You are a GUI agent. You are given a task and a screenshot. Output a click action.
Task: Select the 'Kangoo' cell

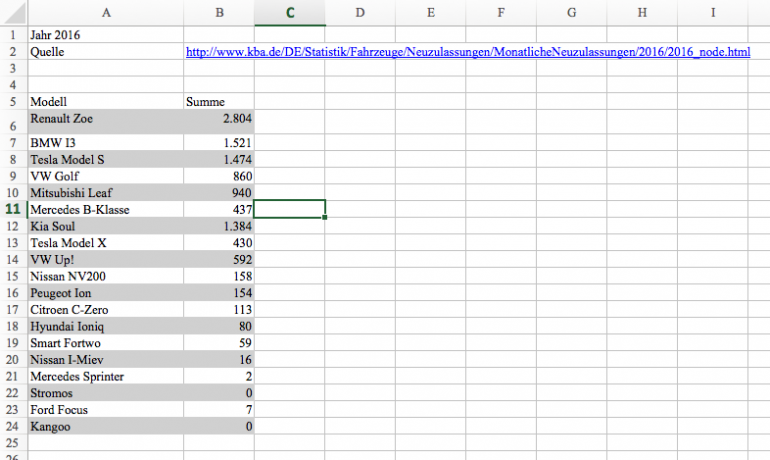[106, 427]
